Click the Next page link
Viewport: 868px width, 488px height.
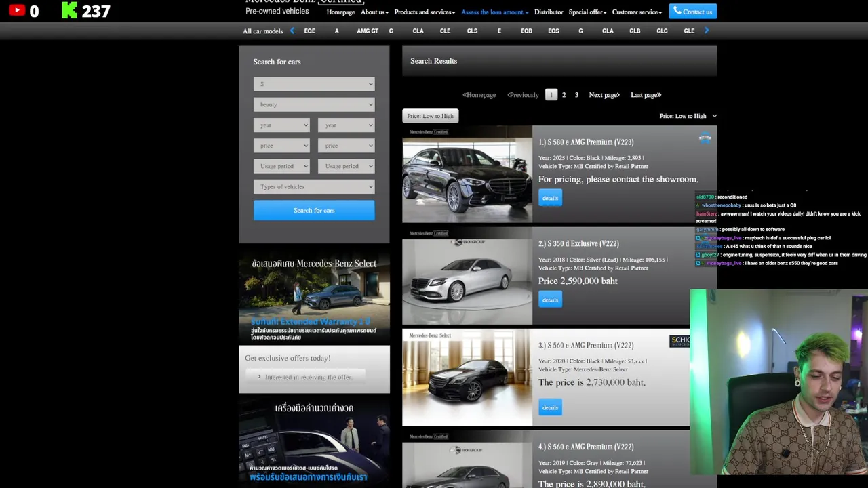click(604, 95)
